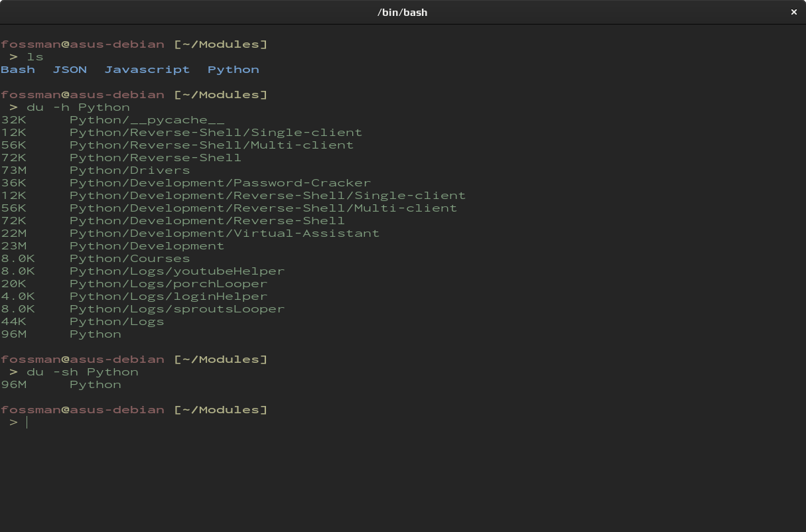Image resolution: width=806 pixels, height=532 pixels.
Task: Click the Python/Development/Virtual-Assistant path
Action: pos(224,233)
